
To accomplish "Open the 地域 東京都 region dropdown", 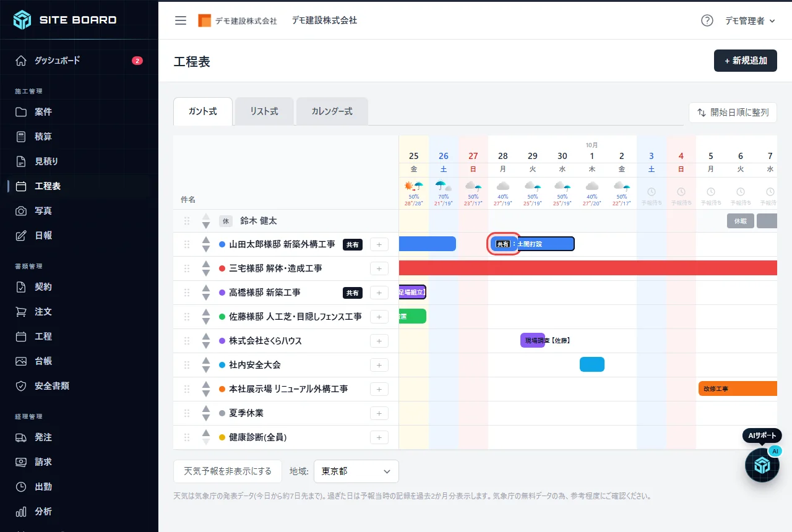I will pos(356,471).
